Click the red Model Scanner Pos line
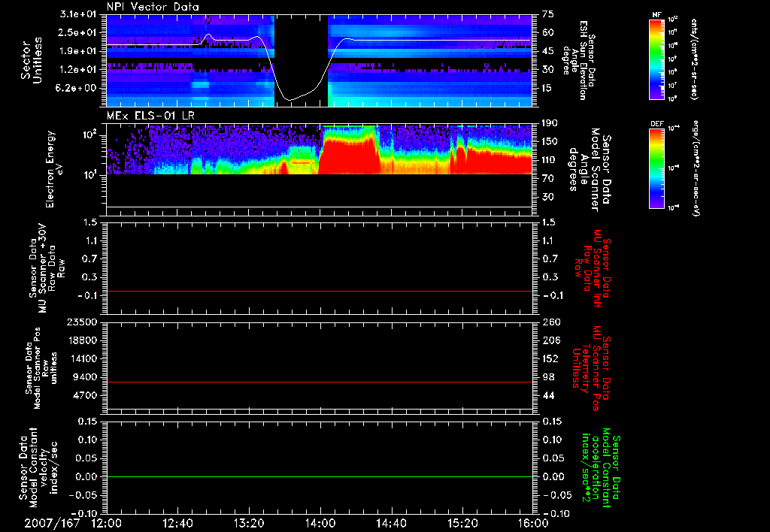 [x=319, y=382]
